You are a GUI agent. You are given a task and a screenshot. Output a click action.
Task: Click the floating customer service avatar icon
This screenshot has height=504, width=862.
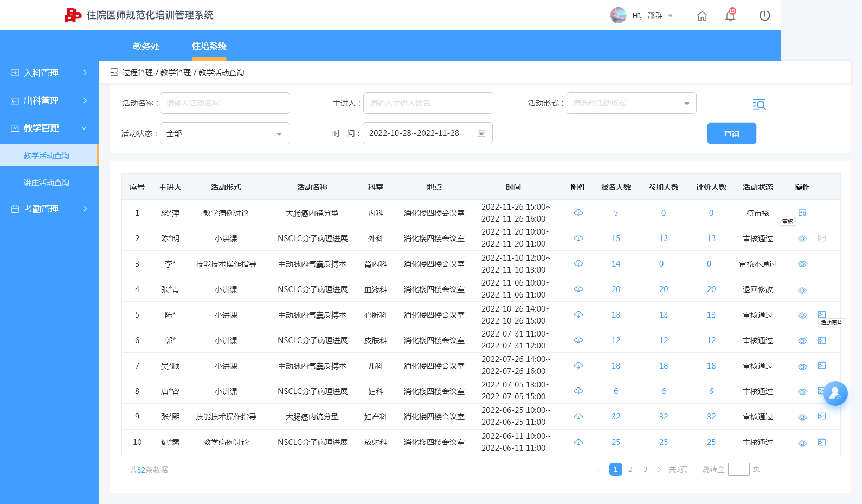[x=835, y=393]
